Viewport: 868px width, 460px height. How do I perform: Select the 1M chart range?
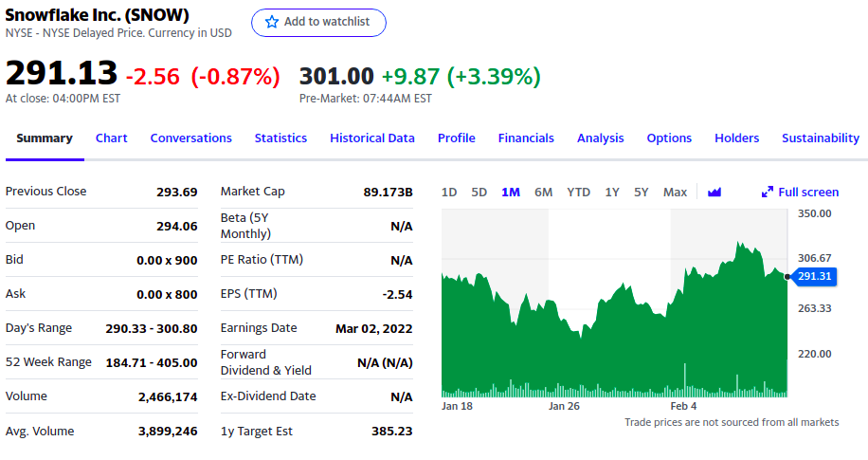pyautogui.click(x=511, y=193)
